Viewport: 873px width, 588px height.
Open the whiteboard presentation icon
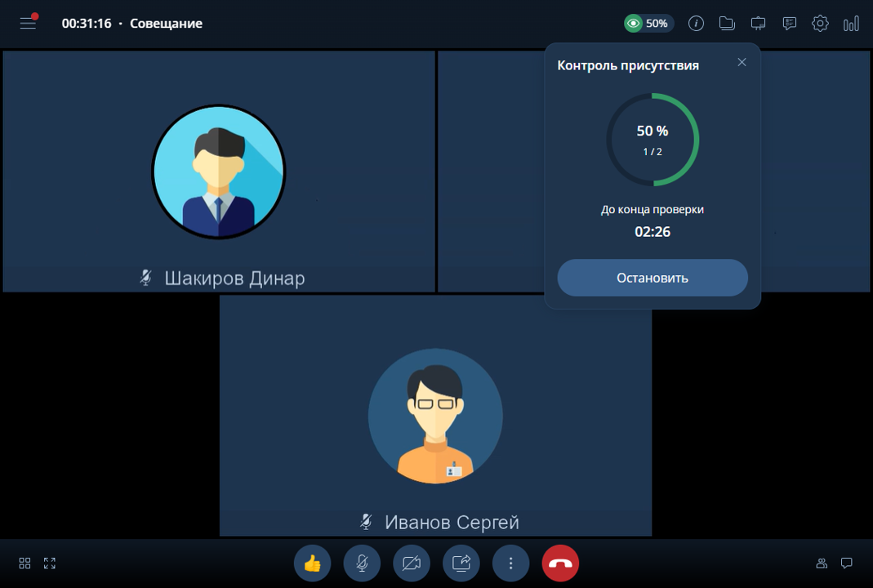(758, 24)
